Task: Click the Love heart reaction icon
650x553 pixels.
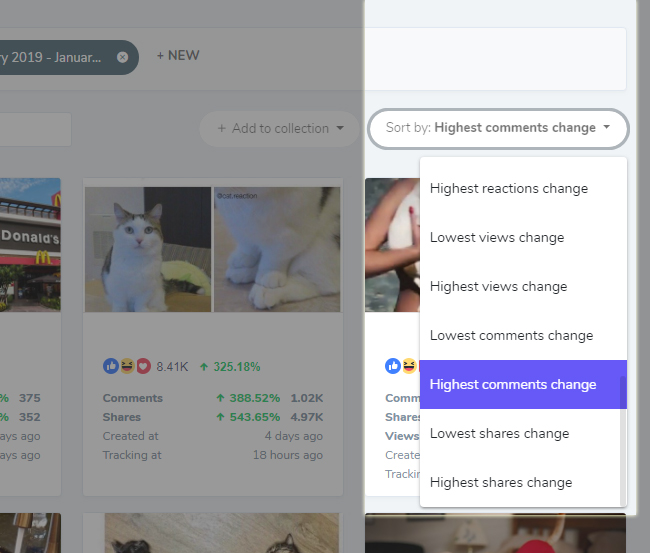Action: tap(143, 366)
